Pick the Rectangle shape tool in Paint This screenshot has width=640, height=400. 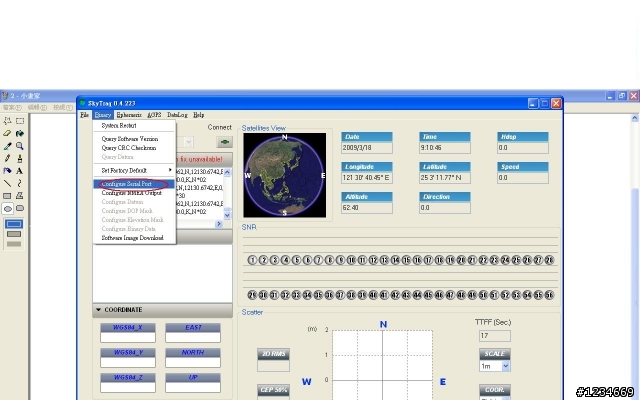coord(7,196)
